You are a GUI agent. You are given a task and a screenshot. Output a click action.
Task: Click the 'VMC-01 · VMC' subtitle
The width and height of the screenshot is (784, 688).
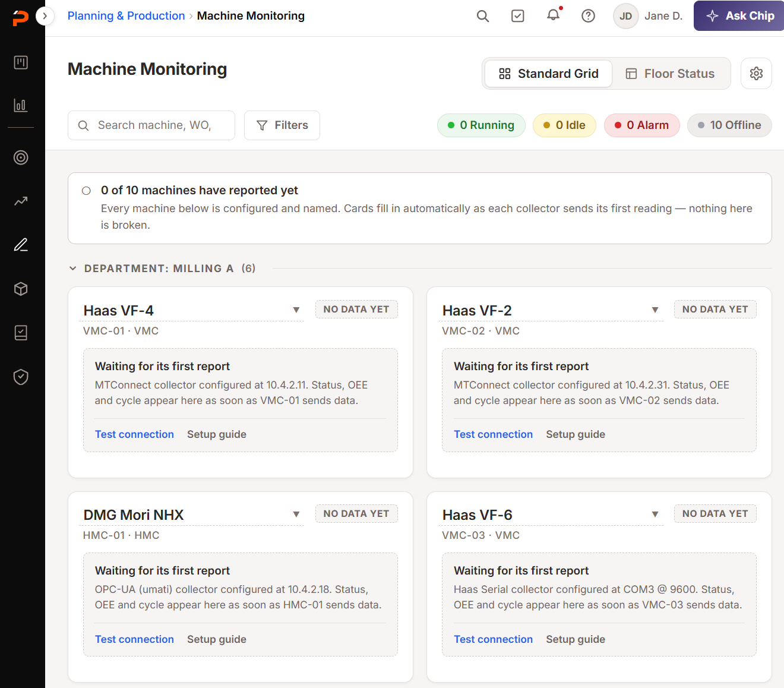tap(121, 331)
